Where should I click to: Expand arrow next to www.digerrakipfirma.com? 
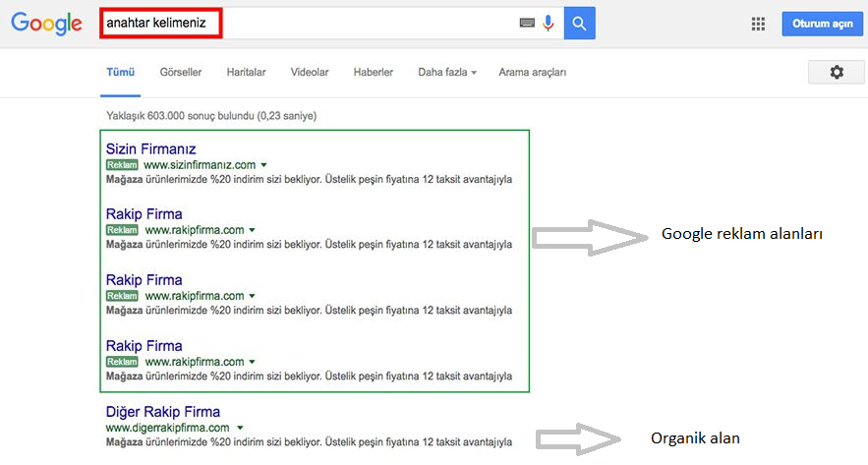coord(240,428)
